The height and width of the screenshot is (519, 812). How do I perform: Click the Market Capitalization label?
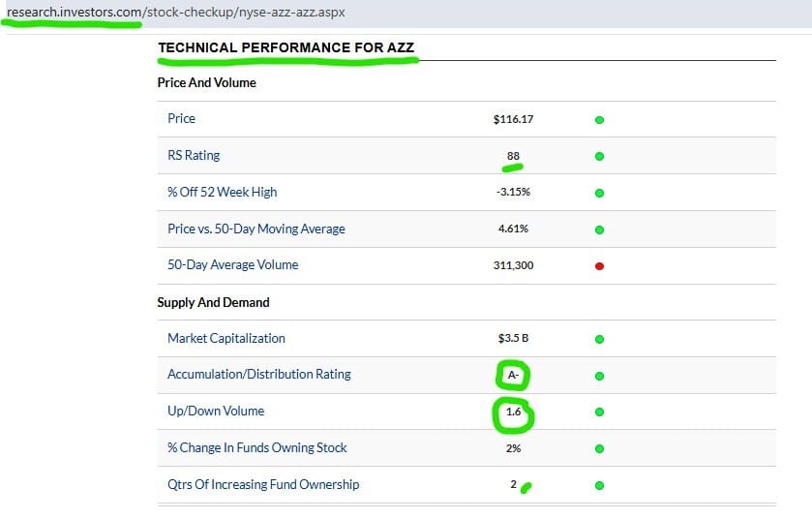226,339
